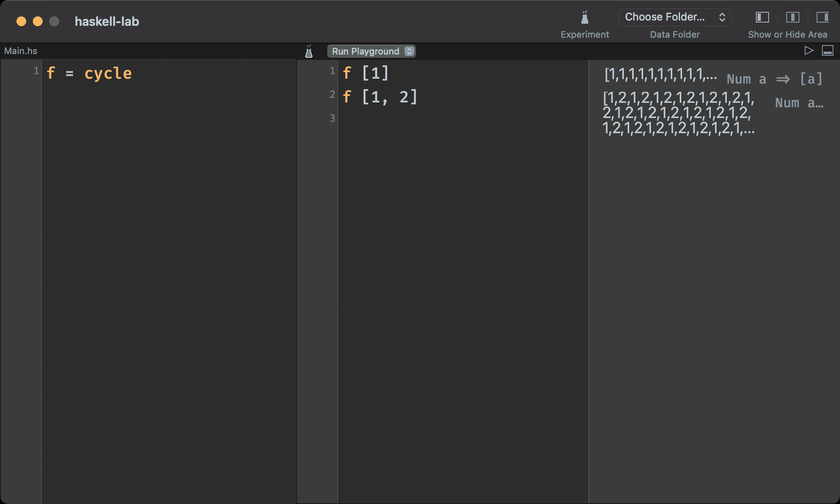Toggle visibility of the results panel
Viewport: 840px width, 504px height.
click(x=824, y=17)
